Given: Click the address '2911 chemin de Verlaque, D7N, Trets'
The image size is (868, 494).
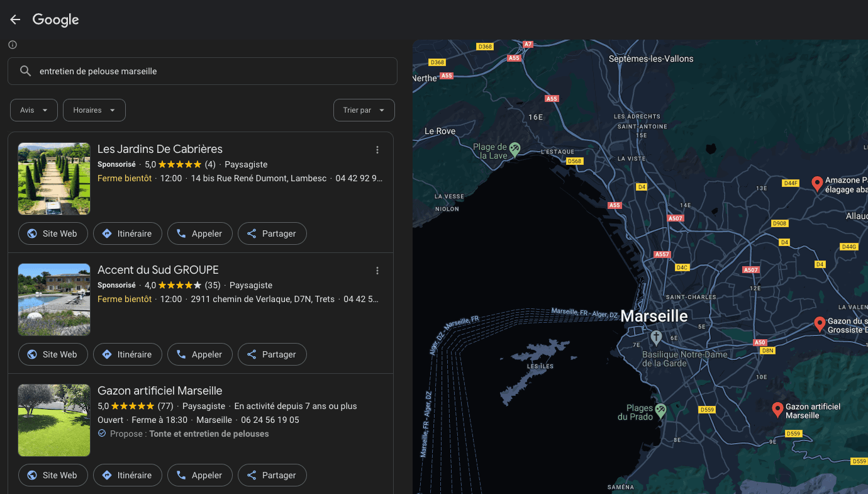Looking at the screenshot, I should [x=263, y=299].
